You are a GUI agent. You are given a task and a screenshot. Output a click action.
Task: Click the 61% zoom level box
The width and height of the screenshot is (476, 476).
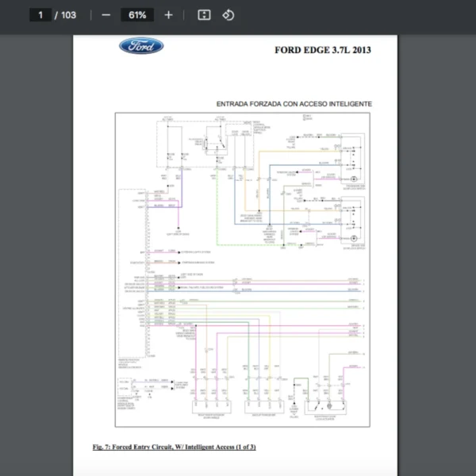tap(137, 15)
